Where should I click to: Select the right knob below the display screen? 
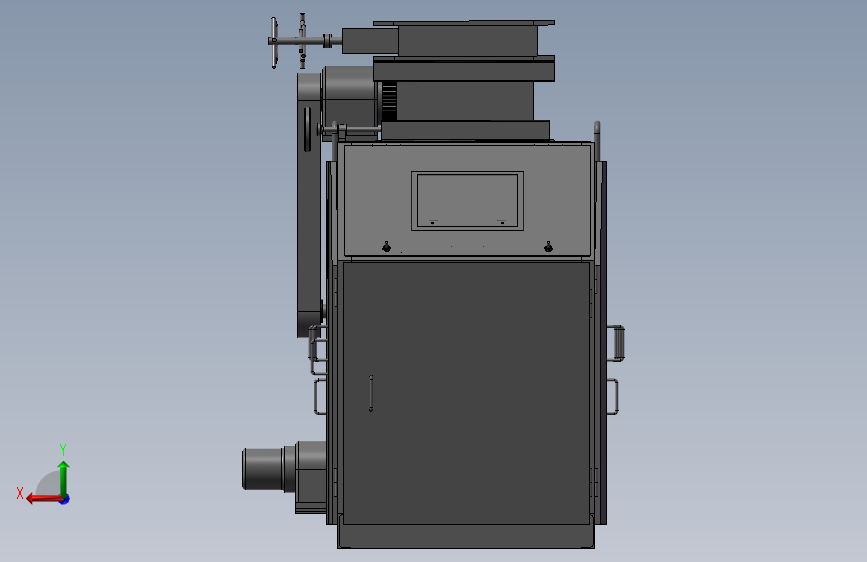549,247
